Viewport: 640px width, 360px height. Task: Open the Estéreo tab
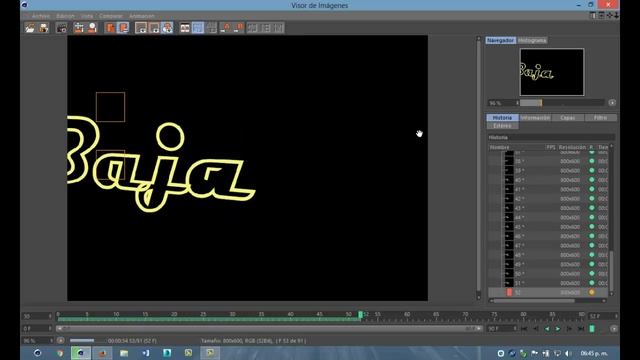pos(502,126)
